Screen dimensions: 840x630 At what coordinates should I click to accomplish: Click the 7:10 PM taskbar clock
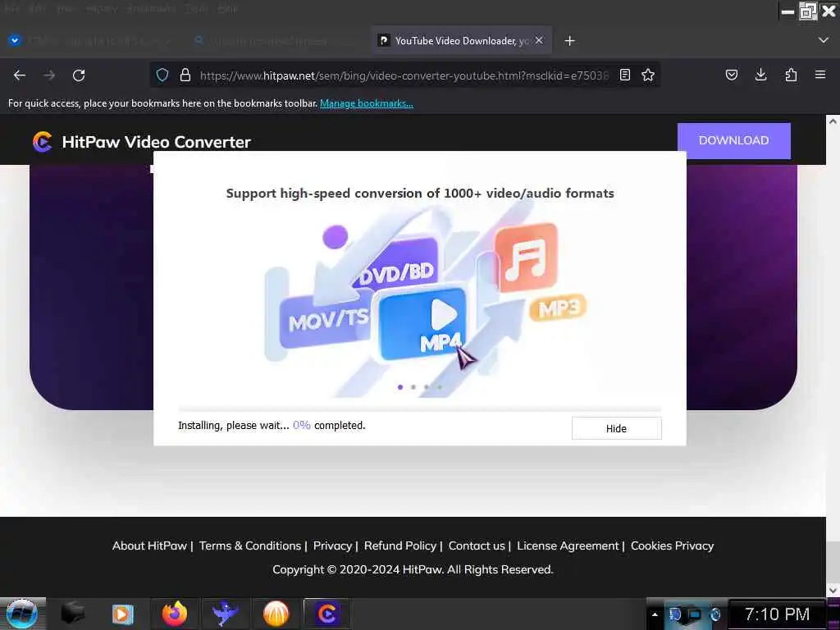[777, 614]
